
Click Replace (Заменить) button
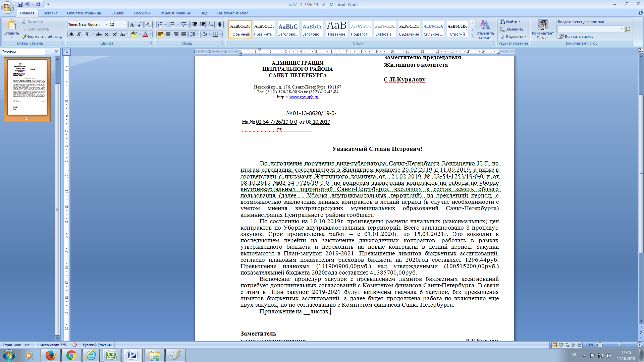point(512,29)
